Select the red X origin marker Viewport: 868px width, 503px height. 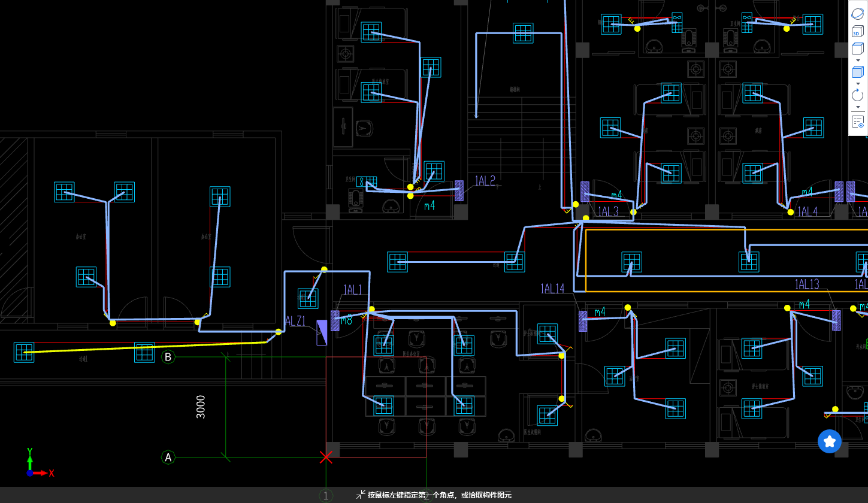[326, 457]
